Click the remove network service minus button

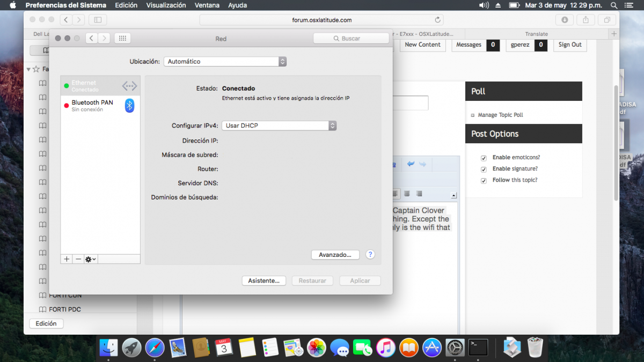click(78, 259)
